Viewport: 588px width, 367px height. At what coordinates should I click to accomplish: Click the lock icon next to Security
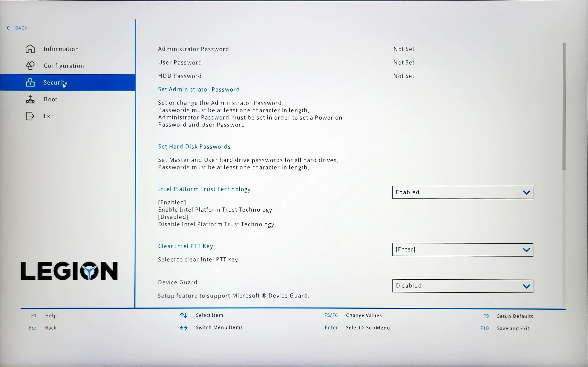coord(30,82)
